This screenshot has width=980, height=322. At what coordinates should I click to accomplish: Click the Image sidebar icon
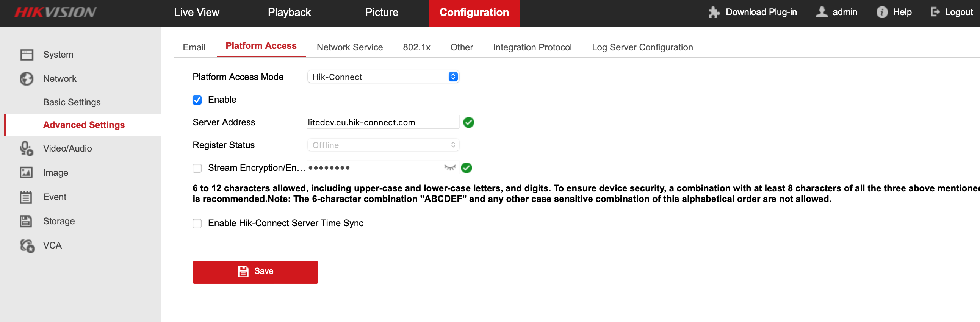[x=26, y=173]
